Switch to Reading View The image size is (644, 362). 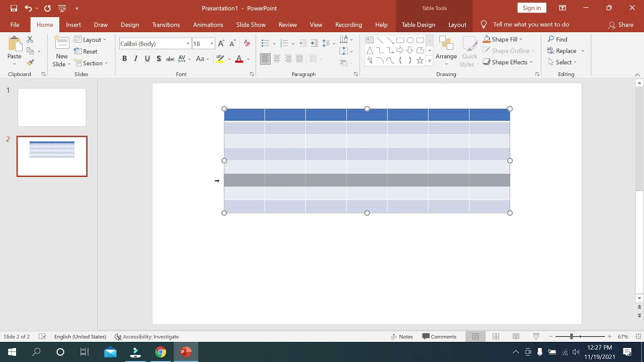pos(516,337)
